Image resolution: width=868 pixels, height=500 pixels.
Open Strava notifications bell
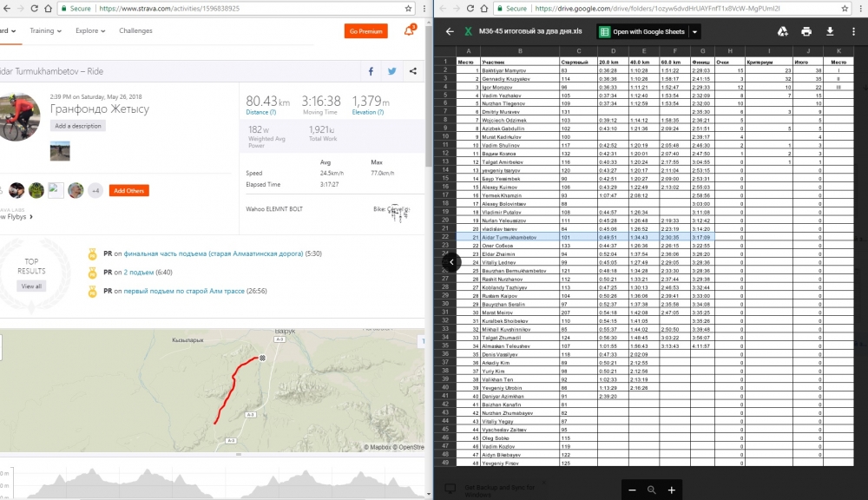(409, 31)
